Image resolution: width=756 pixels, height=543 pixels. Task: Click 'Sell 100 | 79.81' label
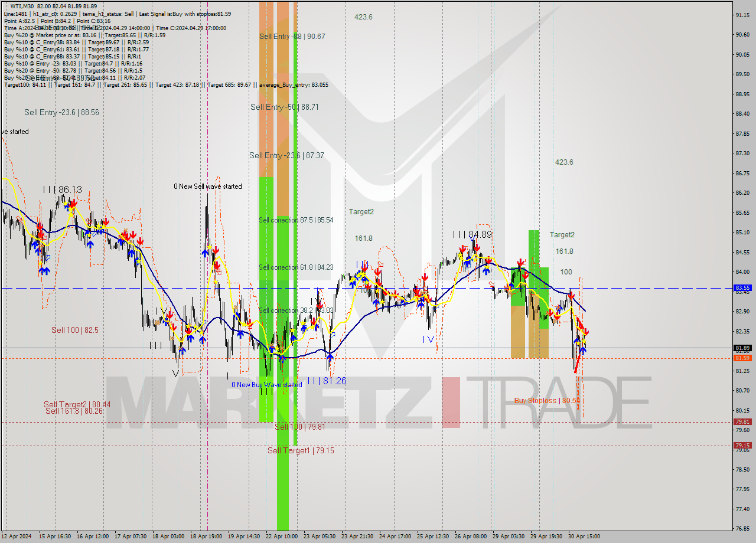pyautogui.click(x=300, y=427)
